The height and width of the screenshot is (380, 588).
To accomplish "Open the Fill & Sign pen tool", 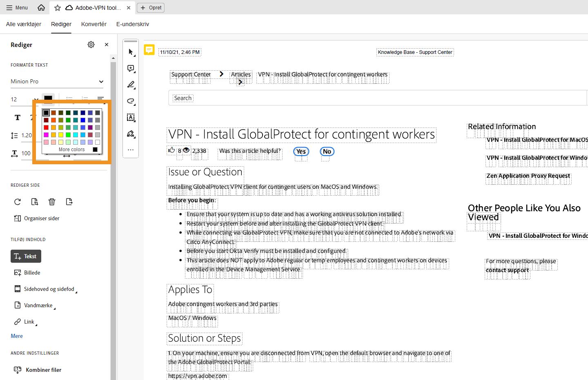I will click(131, 134).
